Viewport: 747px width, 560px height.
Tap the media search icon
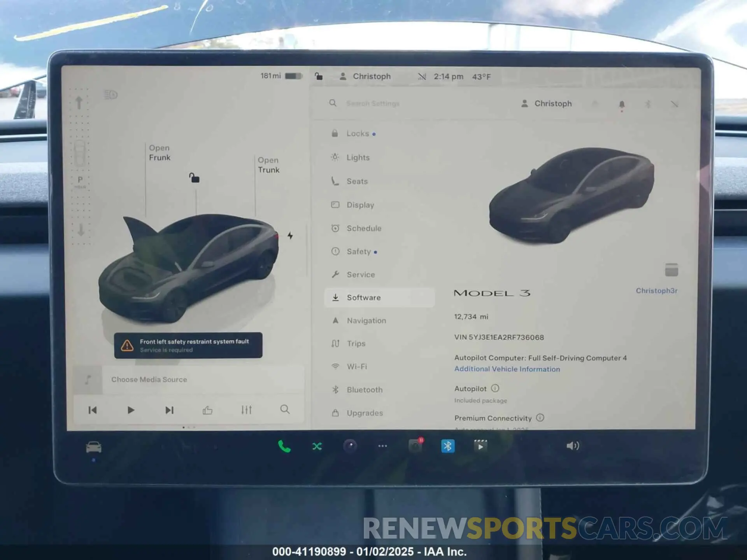point(285,409)
